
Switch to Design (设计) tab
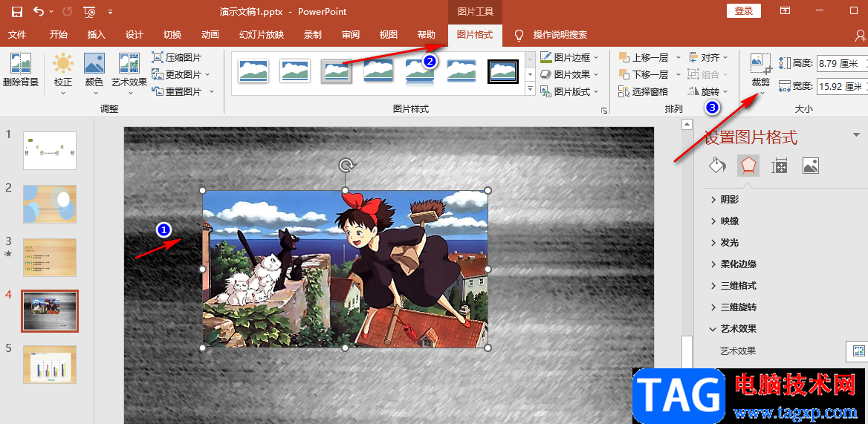(135, 35)
